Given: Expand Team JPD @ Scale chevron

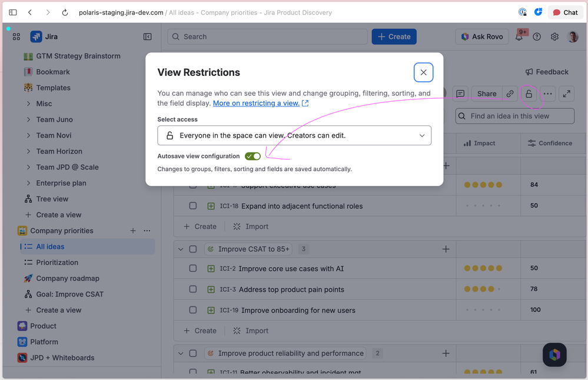Looking at the screenshot, I should click(28, 167).
